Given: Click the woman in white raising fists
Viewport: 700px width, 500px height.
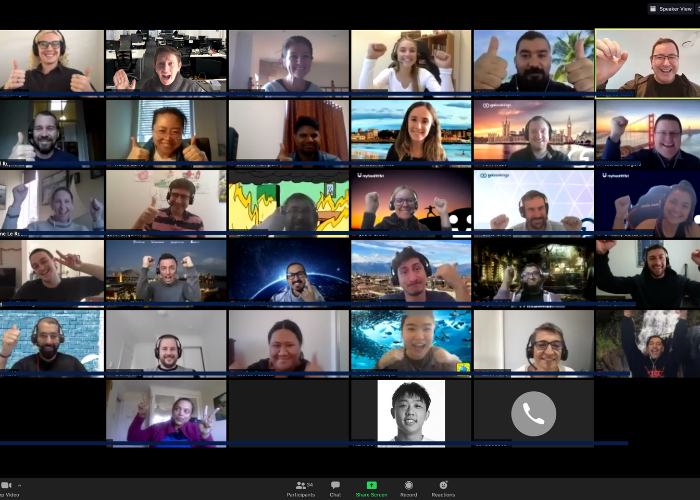Looking at the screenshot, I should pos(411,62).
